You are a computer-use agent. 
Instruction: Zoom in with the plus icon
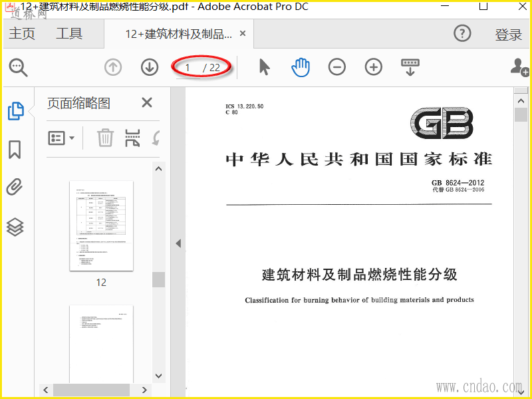pos(374,67)
